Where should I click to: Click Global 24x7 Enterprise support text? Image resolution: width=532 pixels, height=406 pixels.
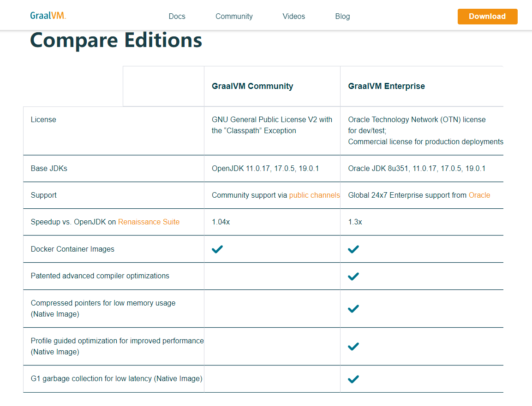[407, 195]
